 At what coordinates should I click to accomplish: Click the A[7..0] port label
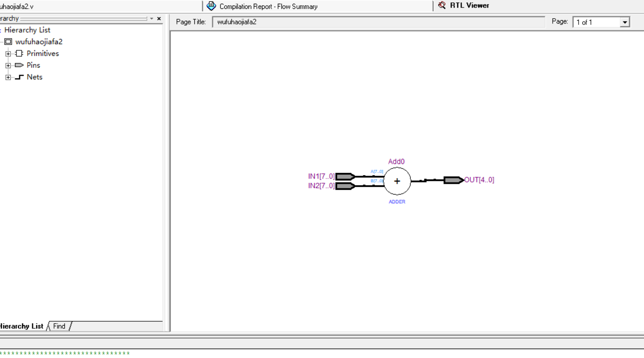coord(377,171)
